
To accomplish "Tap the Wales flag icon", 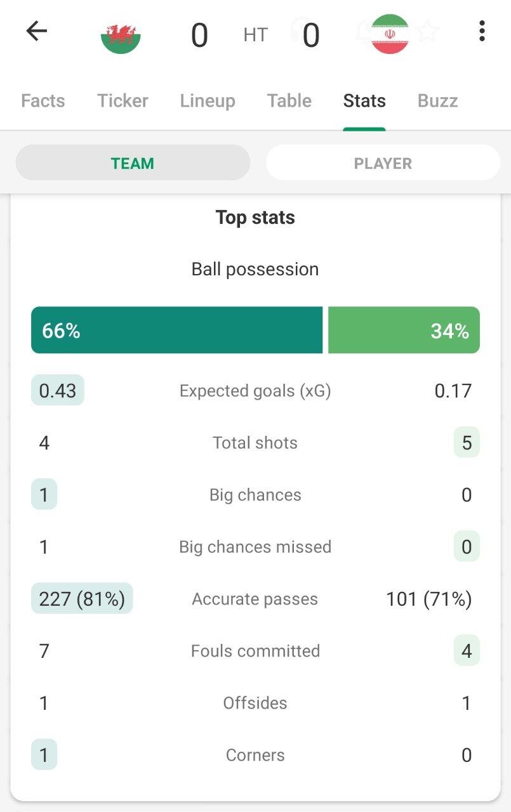I will click(121, 35).
